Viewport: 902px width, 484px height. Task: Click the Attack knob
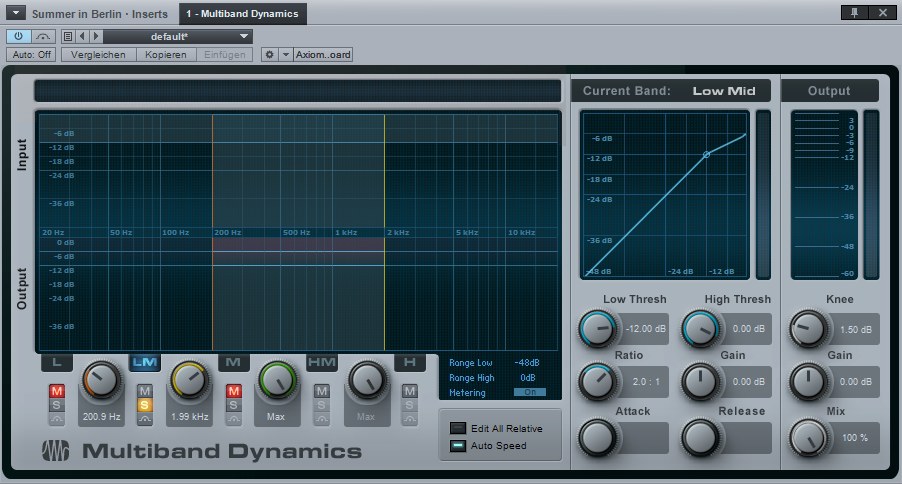coord(598,437)
